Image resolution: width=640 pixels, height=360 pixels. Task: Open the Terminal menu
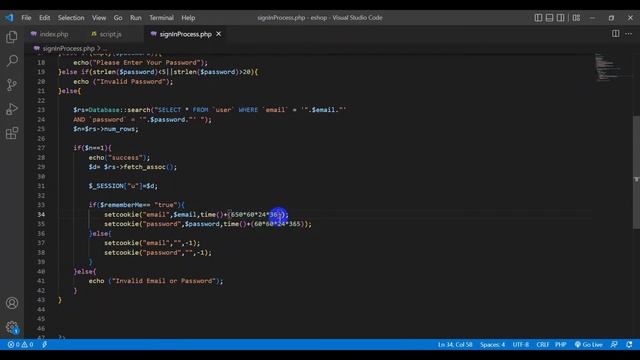coord(161,18)
